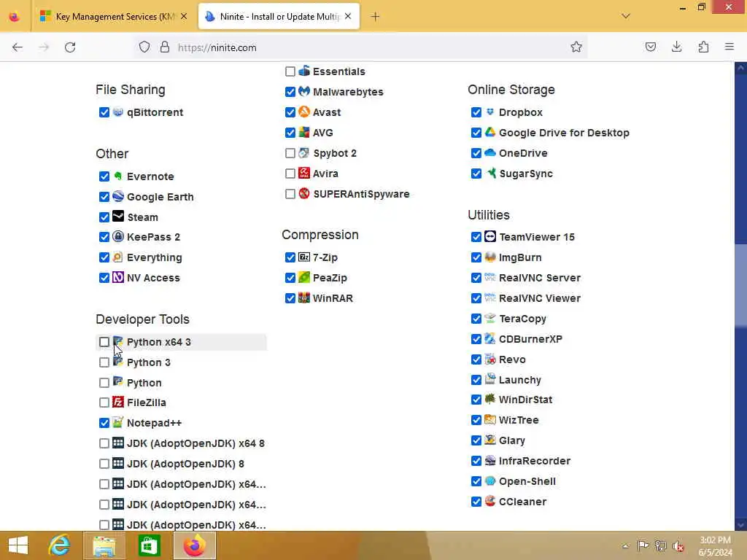The width and height of the screenshot is (747, 560).
Task: Click the scrollbar down arrow
Action: (740, 524)
